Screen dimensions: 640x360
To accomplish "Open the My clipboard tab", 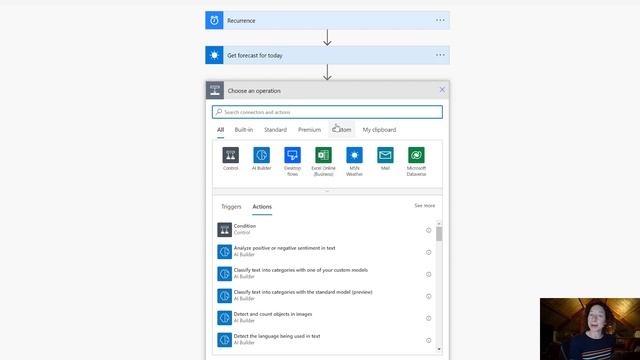I will click(x=379, y=130).
